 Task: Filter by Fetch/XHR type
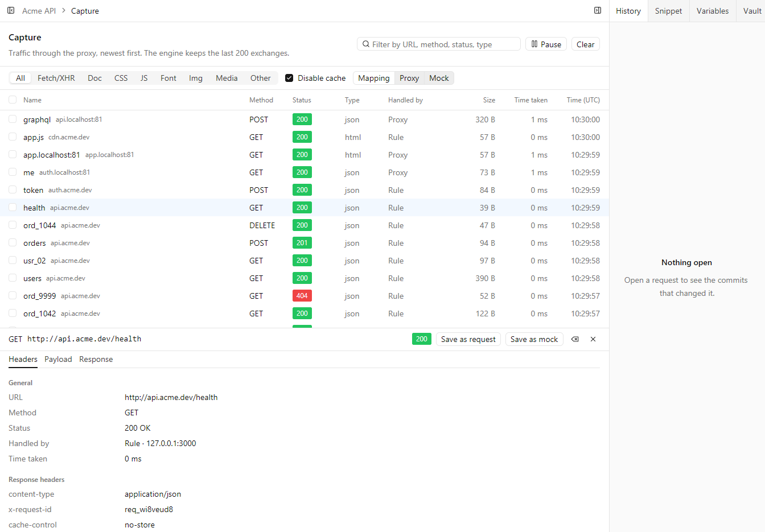point(56,78)
